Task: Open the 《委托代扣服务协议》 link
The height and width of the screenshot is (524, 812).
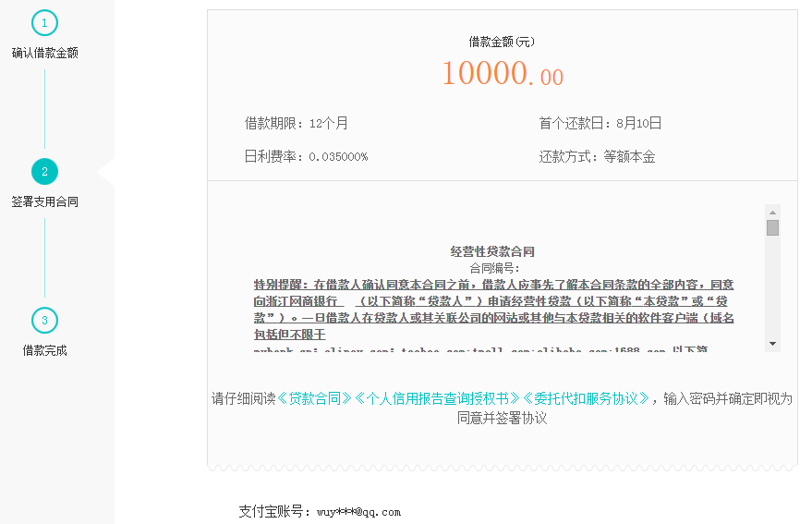Action: click(585, 398)
